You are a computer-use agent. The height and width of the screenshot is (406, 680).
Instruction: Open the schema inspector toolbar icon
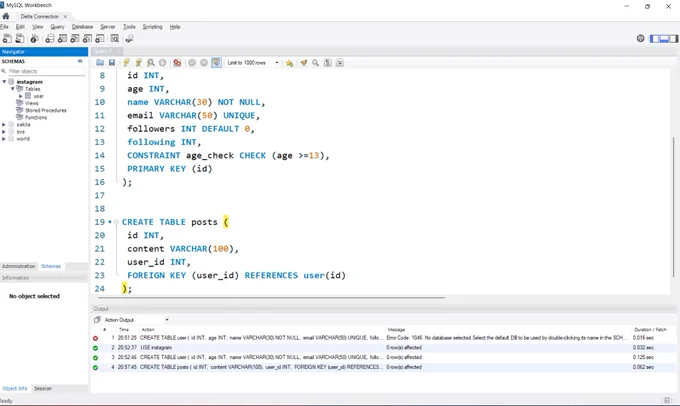click(x=34, y=39)
